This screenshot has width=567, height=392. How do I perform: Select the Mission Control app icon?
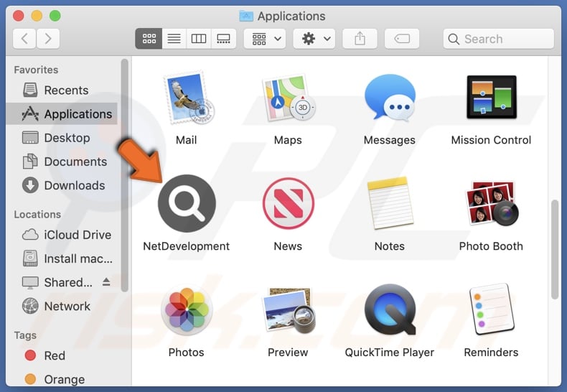click(x=492, y=97)
